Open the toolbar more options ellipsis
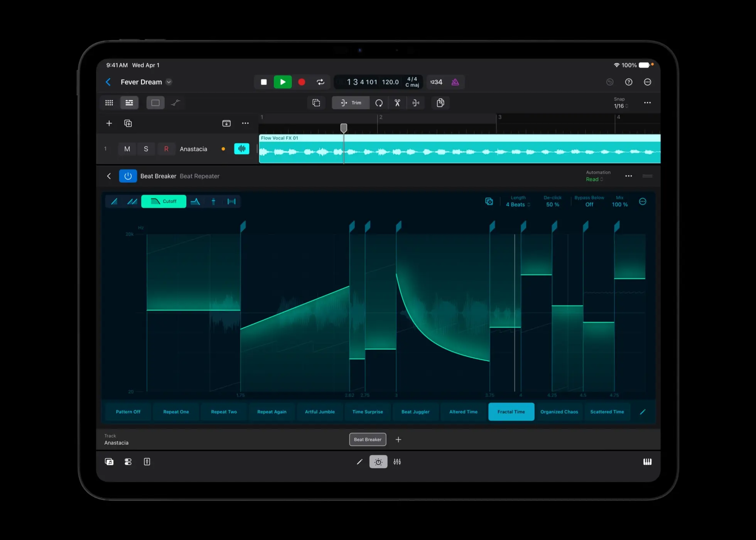This screenshot has height=540, width=756. tap(648, 103)
